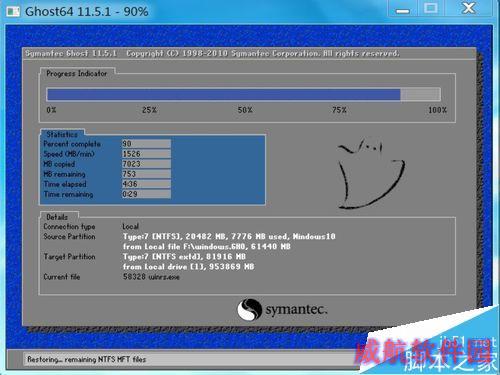Click the Ghost64 window title icon
This screenshot has height=375, width=500.
pos(13,12)
